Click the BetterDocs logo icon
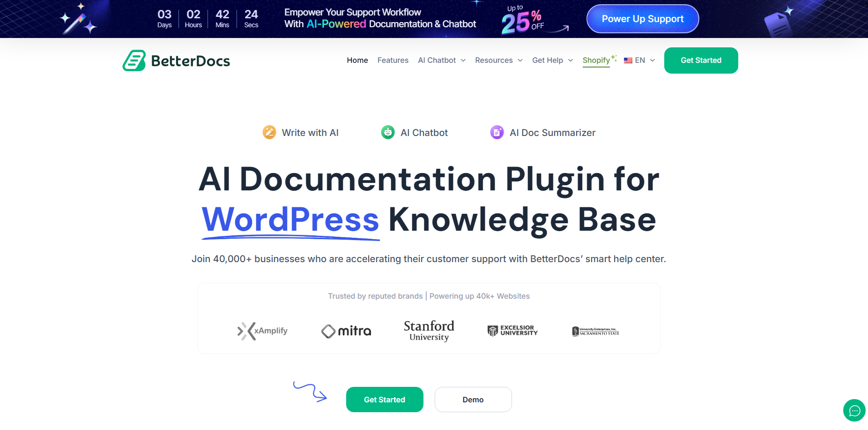This screenshot has width=868, height=430. click(134, 60)
